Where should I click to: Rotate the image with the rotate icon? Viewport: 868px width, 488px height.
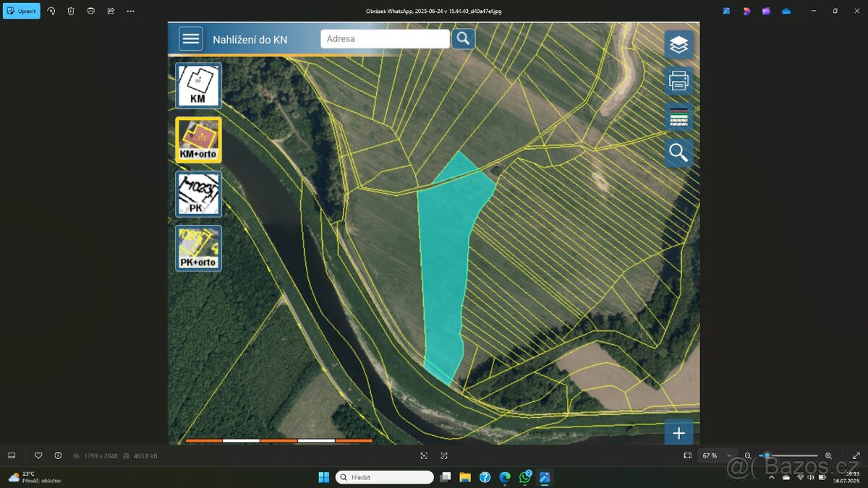tap(51, 11)
